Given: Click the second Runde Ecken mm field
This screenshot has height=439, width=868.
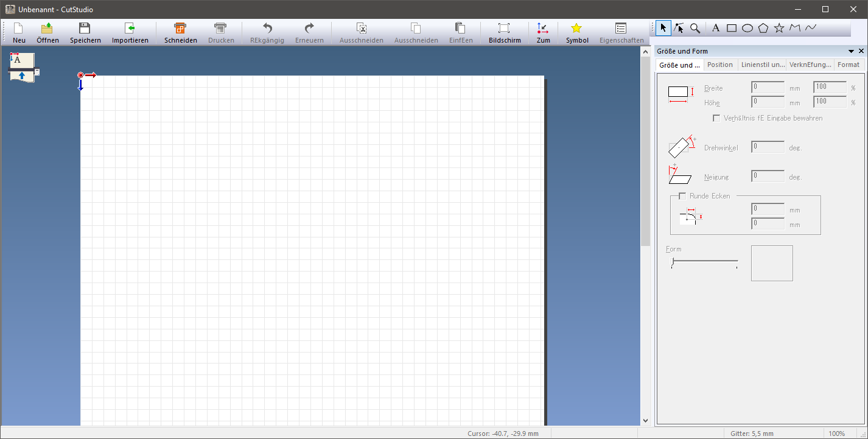Looking at the screenshot, I should coord(768,224).
